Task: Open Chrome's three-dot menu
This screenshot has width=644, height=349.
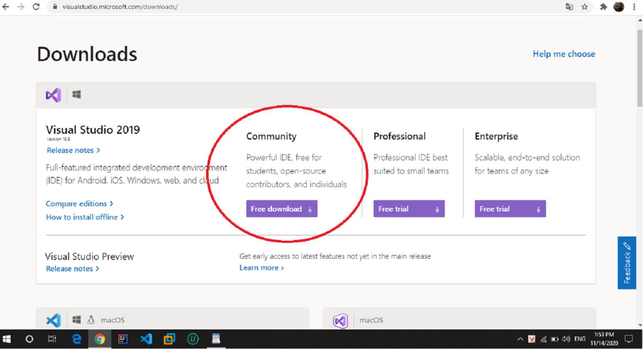Action: (635, 7)
